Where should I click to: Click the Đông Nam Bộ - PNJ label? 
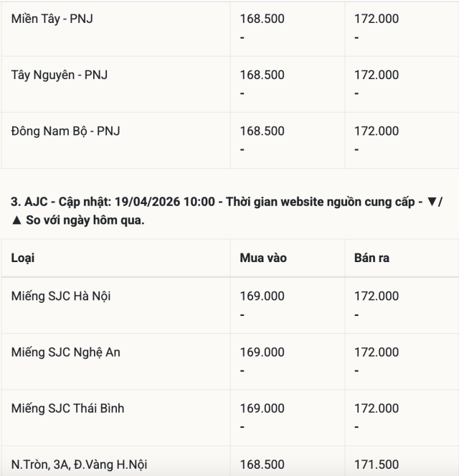coord(66,131)
